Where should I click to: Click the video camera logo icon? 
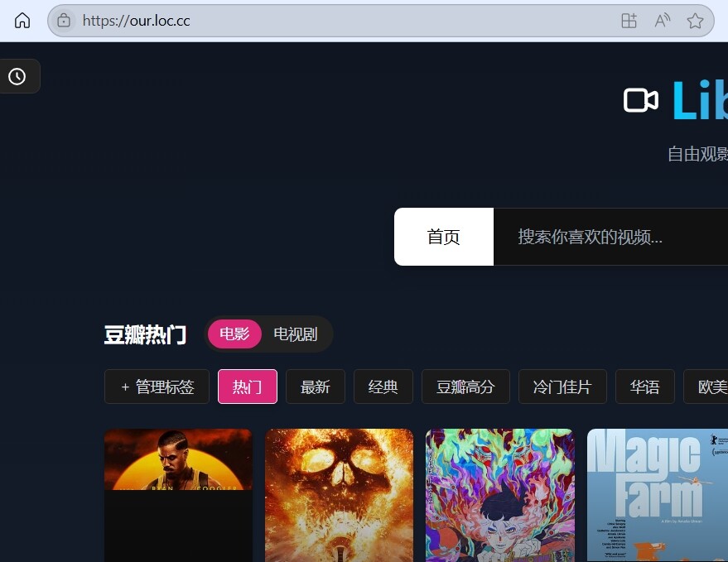tap(641, 100)
